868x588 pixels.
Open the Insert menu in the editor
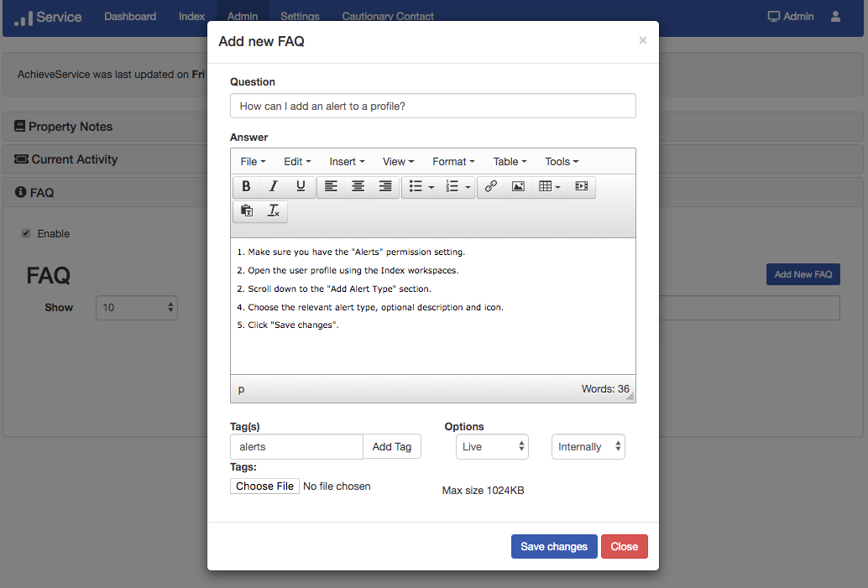(x=347, y=162)
